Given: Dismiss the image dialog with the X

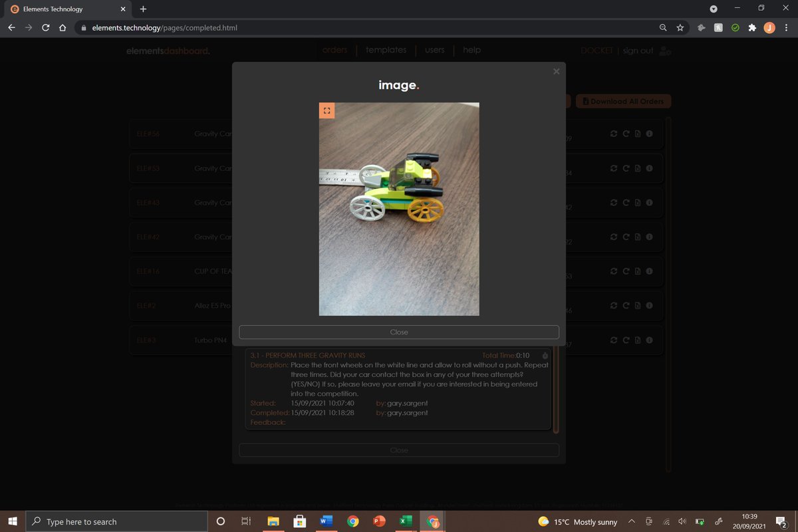Looking at the screenshot, I should pos(556,71).
